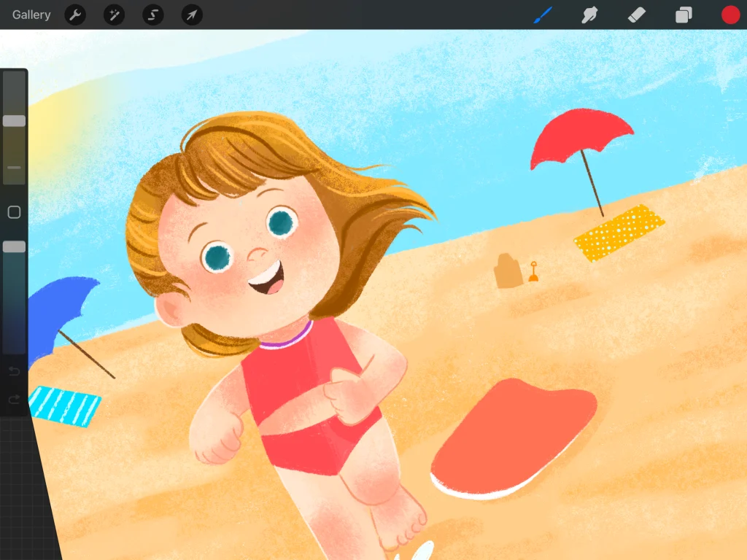Select the Smudge tool
The height and width of the screenshot is (560, 747).
pos(589,15)
